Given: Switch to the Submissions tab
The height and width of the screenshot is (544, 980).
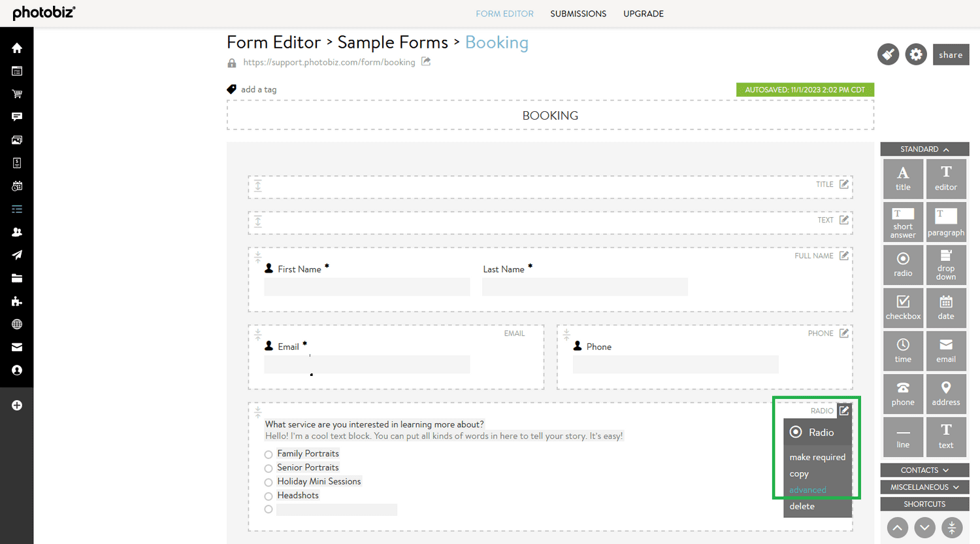Looking at the screenshot, I should coord(578,14).
